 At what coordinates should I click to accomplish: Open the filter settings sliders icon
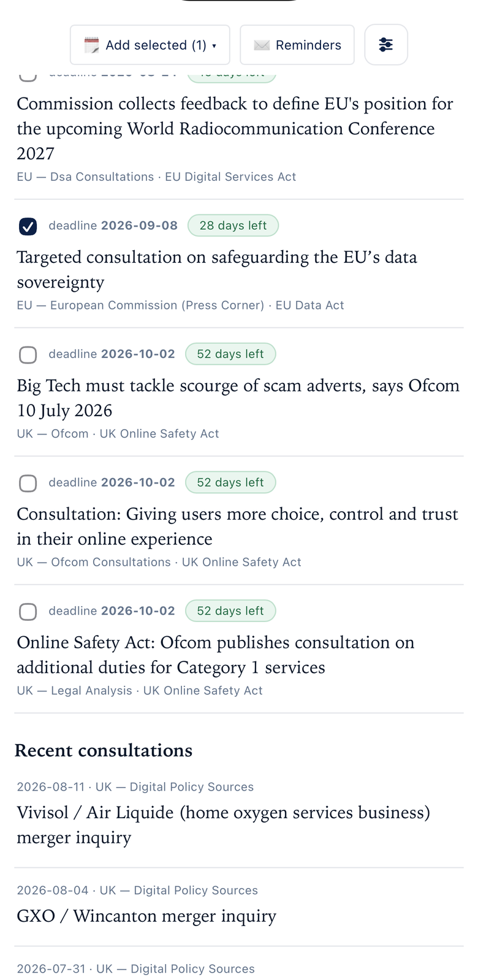click(386, 45)
